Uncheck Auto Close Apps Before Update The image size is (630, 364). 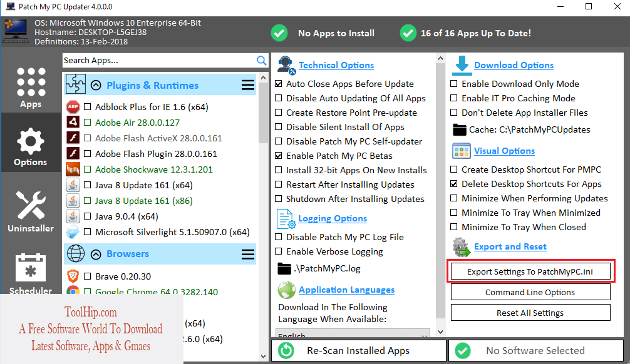278,84
